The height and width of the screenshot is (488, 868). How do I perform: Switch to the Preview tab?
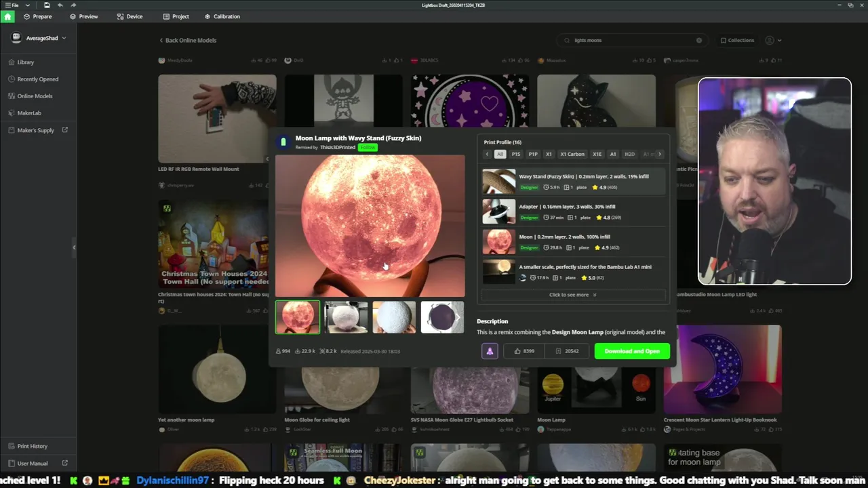click(x=83, y=16)
